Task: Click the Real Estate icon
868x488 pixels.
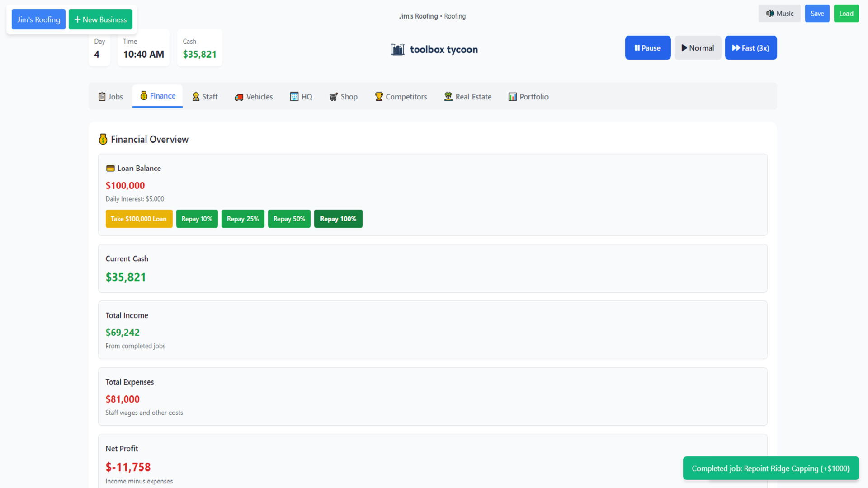Action: (x=448, y=96)
